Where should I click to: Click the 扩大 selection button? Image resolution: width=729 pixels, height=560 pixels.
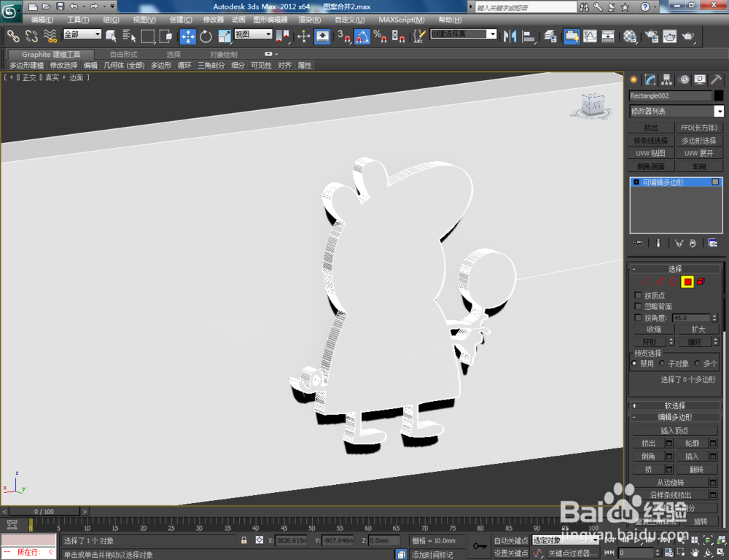(x=698, y=330)
